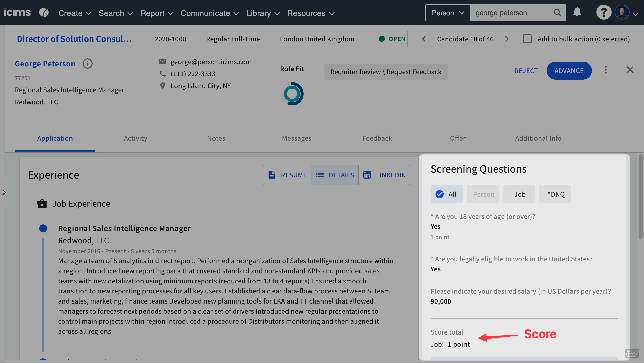
Task: Expand the Communicate menu
Action: (x=209, y=13)
